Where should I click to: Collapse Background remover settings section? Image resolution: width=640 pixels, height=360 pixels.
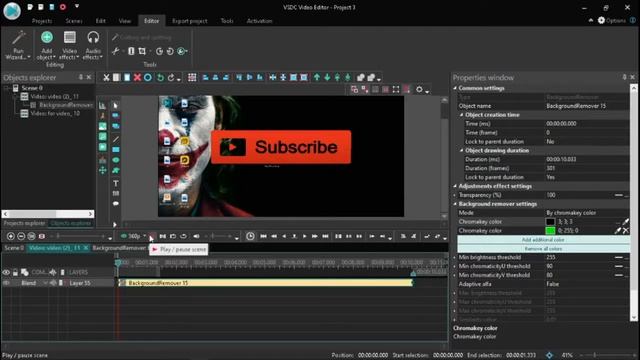[455, 204]
